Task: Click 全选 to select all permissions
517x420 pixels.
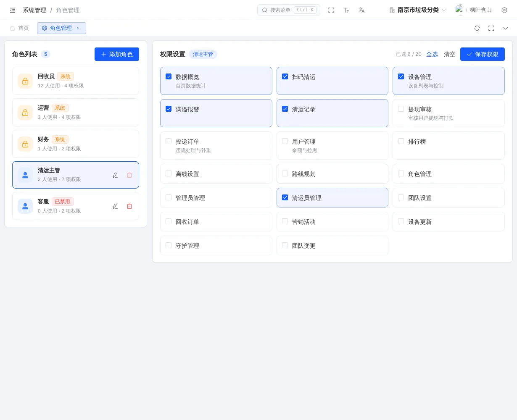Action: click(x=432, y=54)
